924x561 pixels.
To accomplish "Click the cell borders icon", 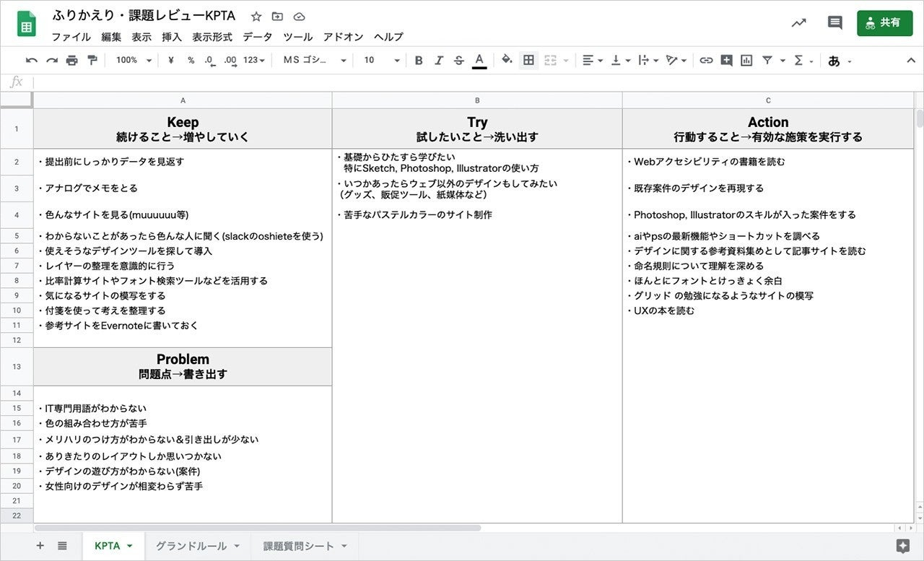I will coord(528,61).
